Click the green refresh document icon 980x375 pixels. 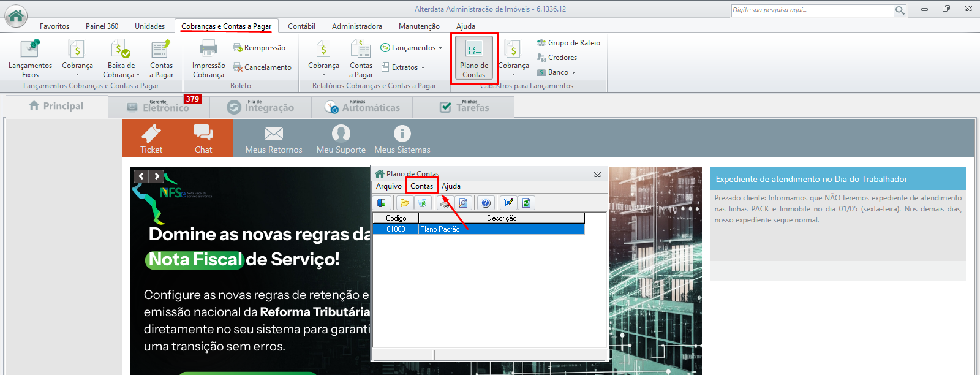click(x=526, y=203)
